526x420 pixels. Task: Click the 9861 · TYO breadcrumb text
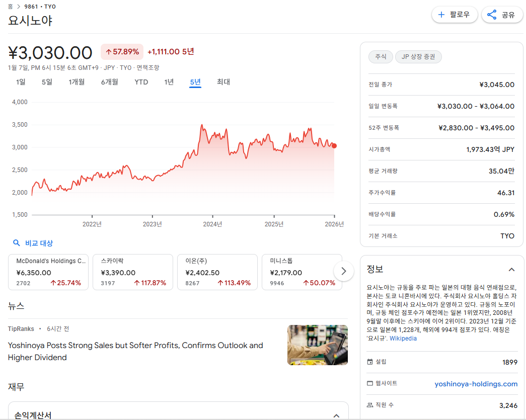point(40,7)
